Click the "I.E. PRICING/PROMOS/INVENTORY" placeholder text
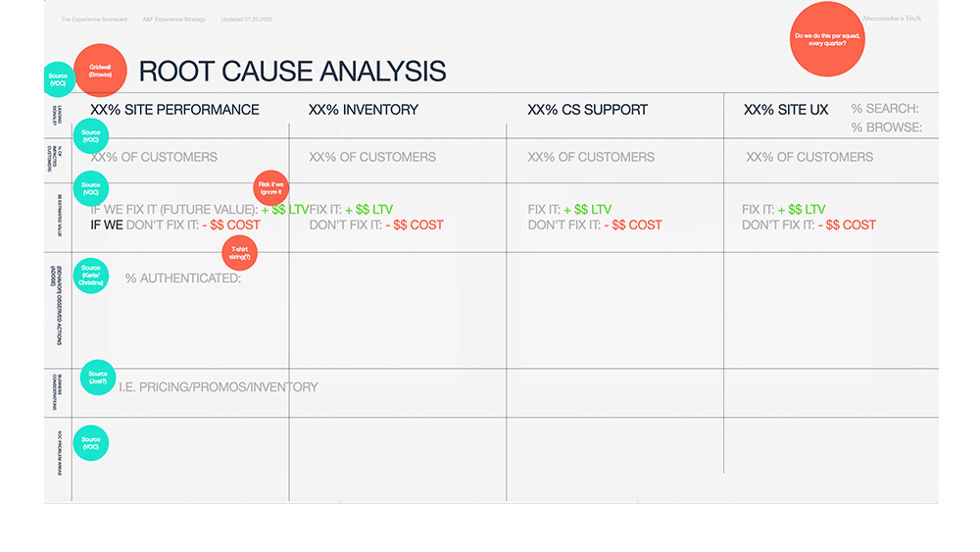Image resolution: width=980 pixels, height=552 pixels. [x=219, y=387]
